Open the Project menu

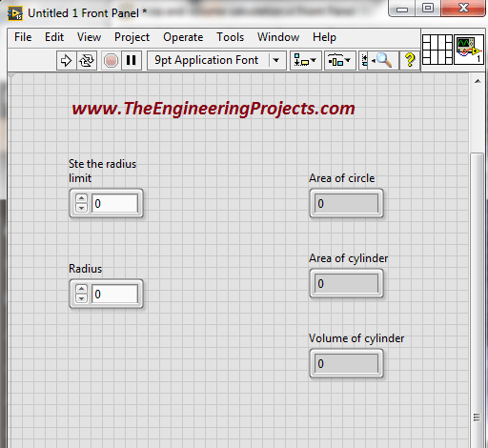tap(132, 37)
